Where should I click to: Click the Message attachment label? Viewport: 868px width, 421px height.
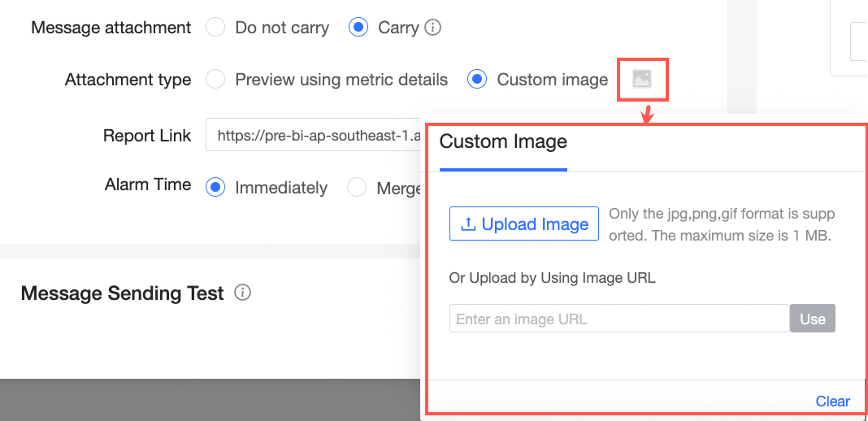tap(111, 28)
